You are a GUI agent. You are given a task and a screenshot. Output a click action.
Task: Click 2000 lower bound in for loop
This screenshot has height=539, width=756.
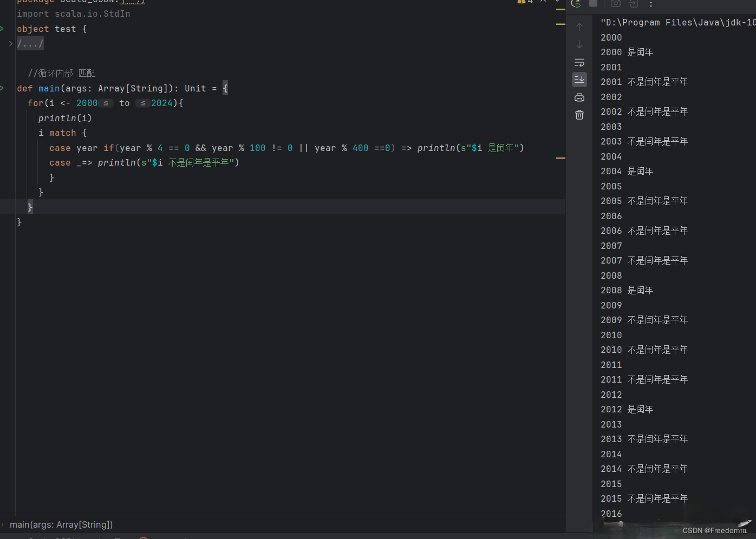pos(87,103)
